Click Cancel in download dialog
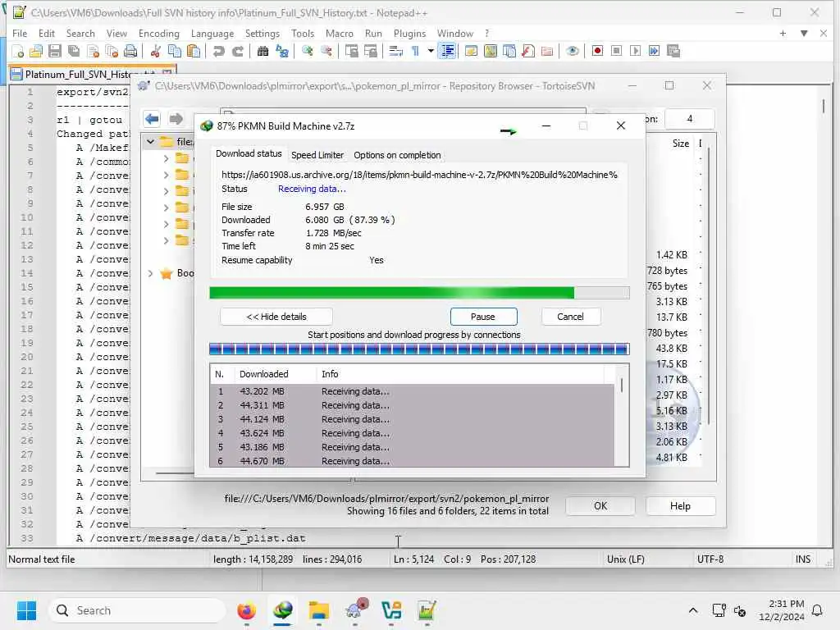Screen dimensions: 840x630 (571, 317)
